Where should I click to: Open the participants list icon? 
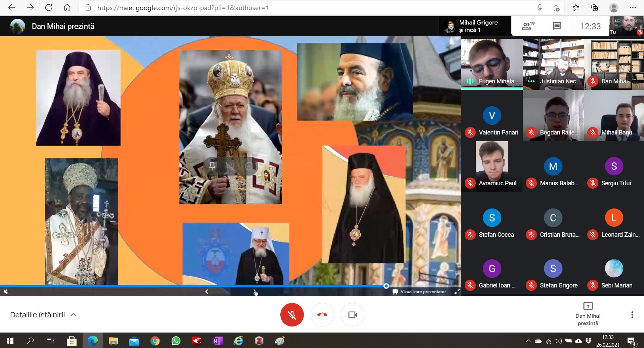coord(527,26)
